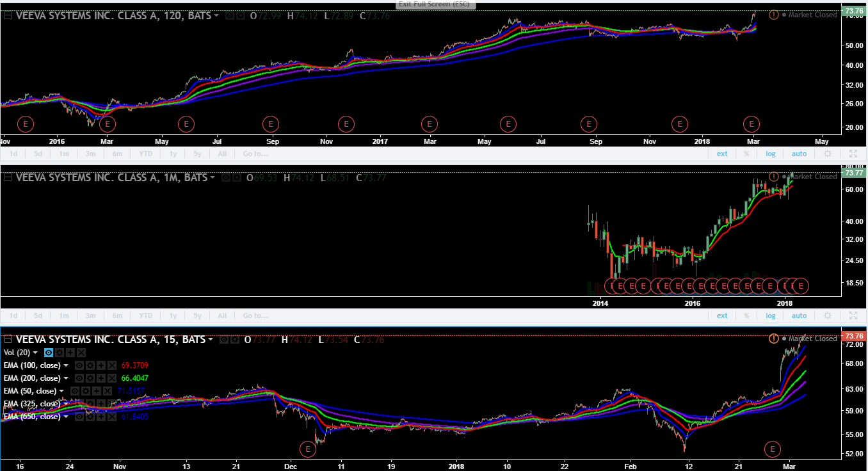
Task: Toggle visibility of EMA (100, close)
Action: tap(79, 365)
